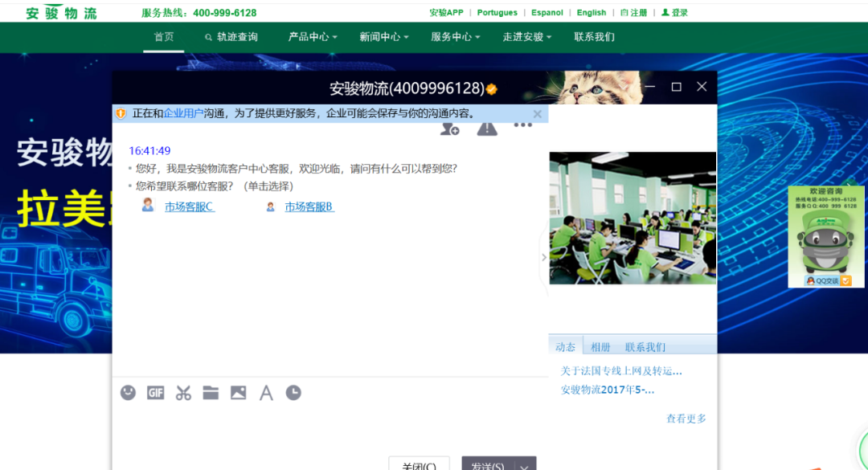Open font settings with the A icon
Image resolution: width=868 pixels, height=470 pixels.
[x=266, y=393]
